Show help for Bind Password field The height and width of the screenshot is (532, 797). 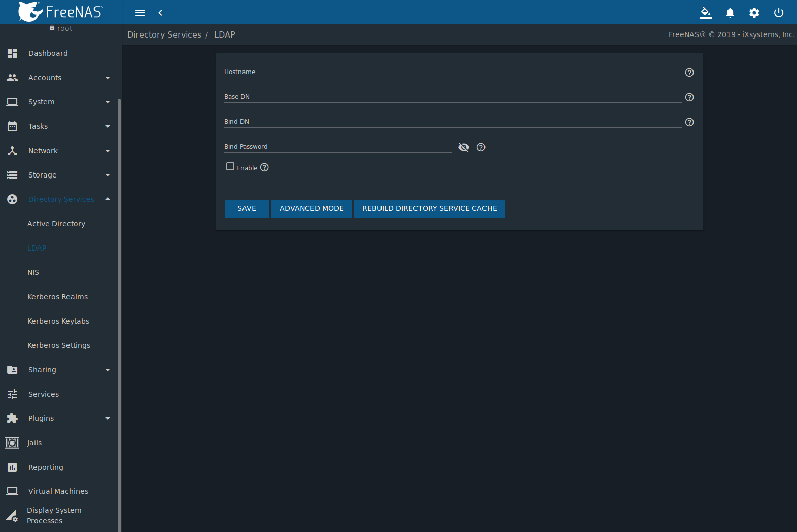click(481, 147)
